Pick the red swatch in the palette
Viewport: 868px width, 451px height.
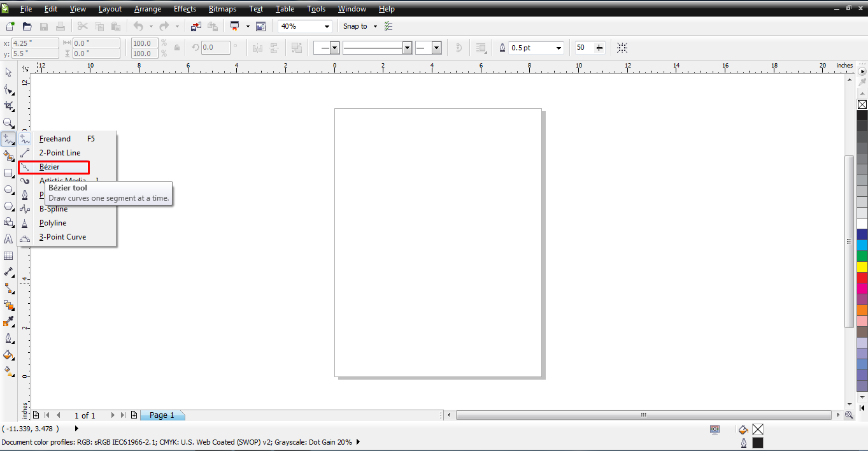(862, 278)
